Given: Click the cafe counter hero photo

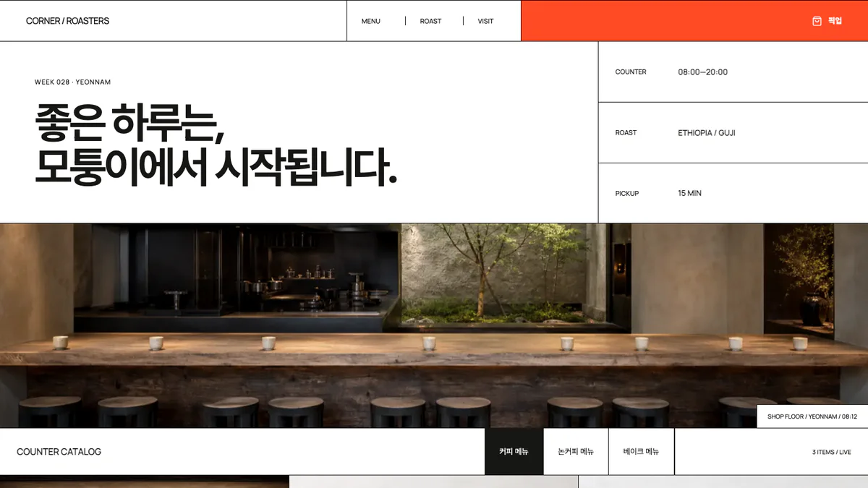Looking at the screenshot, I should [434, 325].
